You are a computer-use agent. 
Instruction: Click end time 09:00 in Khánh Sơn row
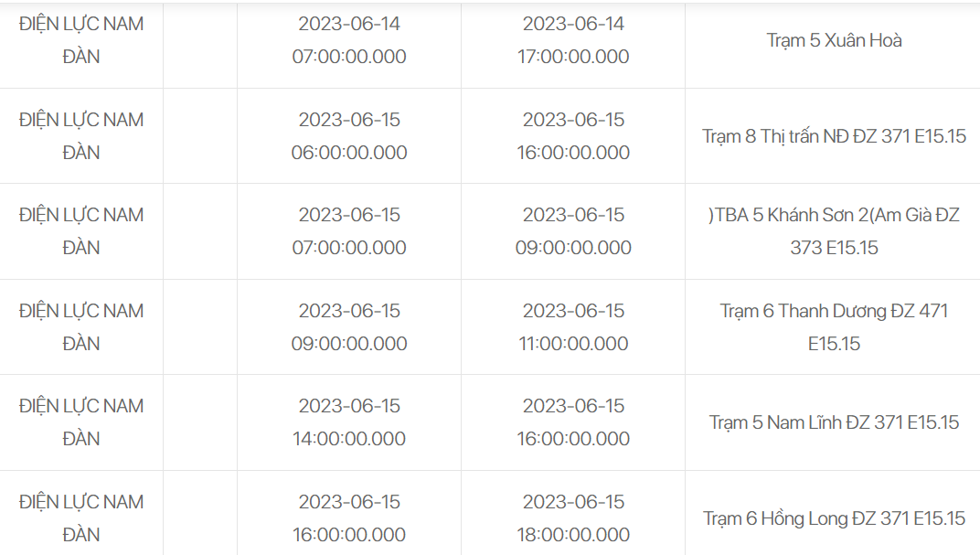(x=573, y=231)
